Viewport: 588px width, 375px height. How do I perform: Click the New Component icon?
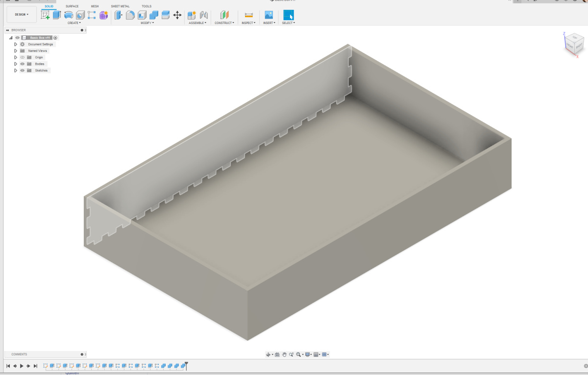(192, 15)
